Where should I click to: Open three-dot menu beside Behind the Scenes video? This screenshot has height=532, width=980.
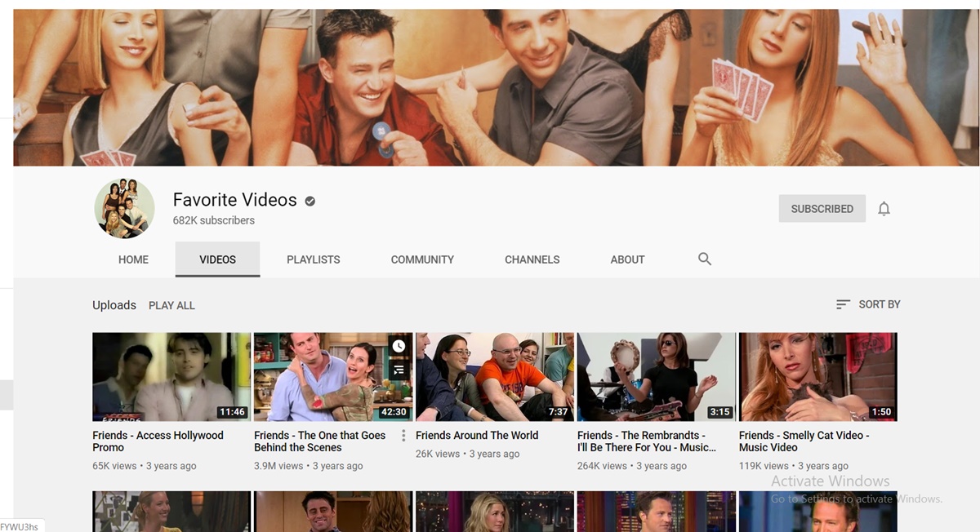(403, 436)
